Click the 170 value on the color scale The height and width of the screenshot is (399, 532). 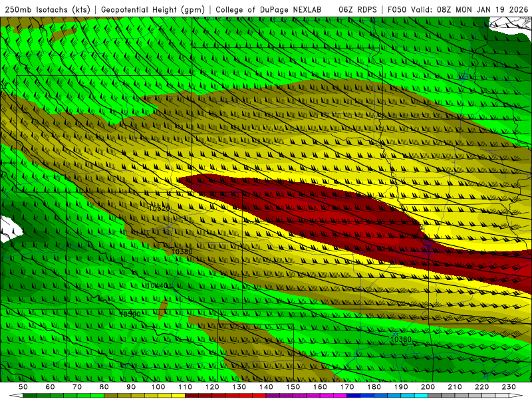(x=347, y=387)
